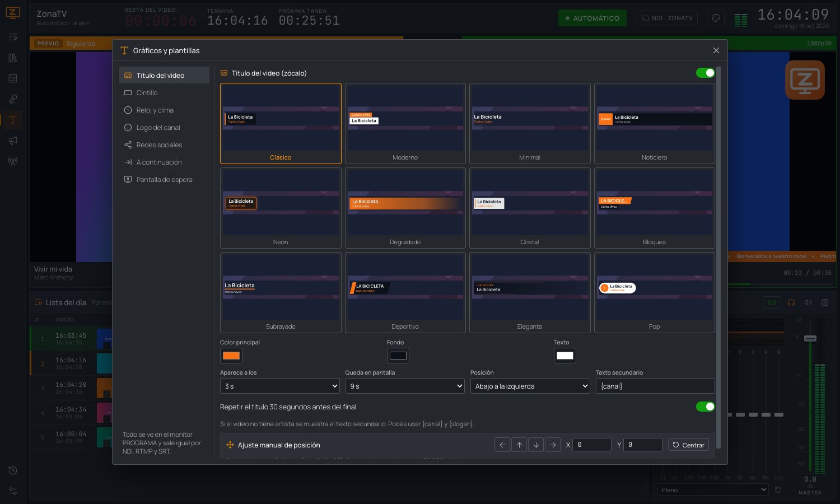This screenshot has width=840, height=504.
Task: Open the Logo del canal section
Action: point(164,127)
